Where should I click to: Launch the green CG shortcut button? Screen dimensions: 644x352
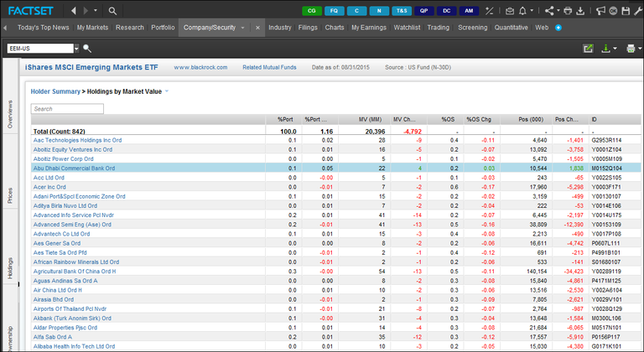point(312,11)
